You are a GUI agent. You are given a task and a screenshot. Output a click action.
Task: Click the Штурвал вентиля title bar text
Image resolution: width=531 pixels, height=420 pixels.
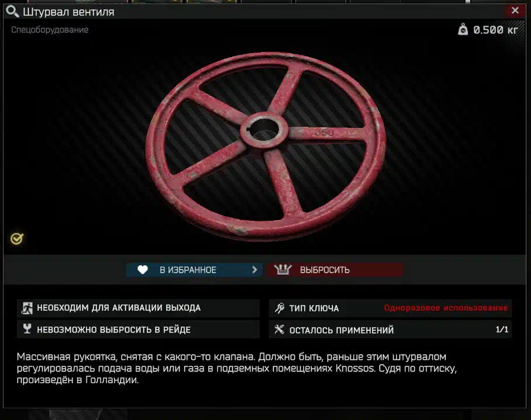click(69, 12)
